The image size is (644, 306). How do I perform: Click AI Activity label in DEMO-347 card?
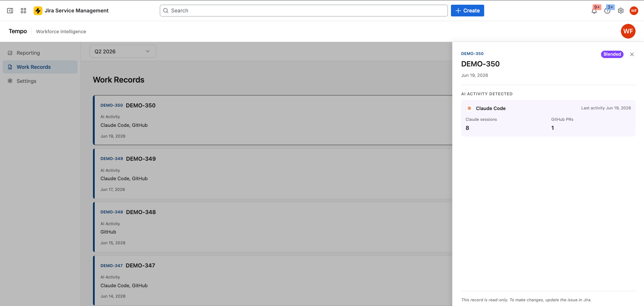click(x=110, y=277)
